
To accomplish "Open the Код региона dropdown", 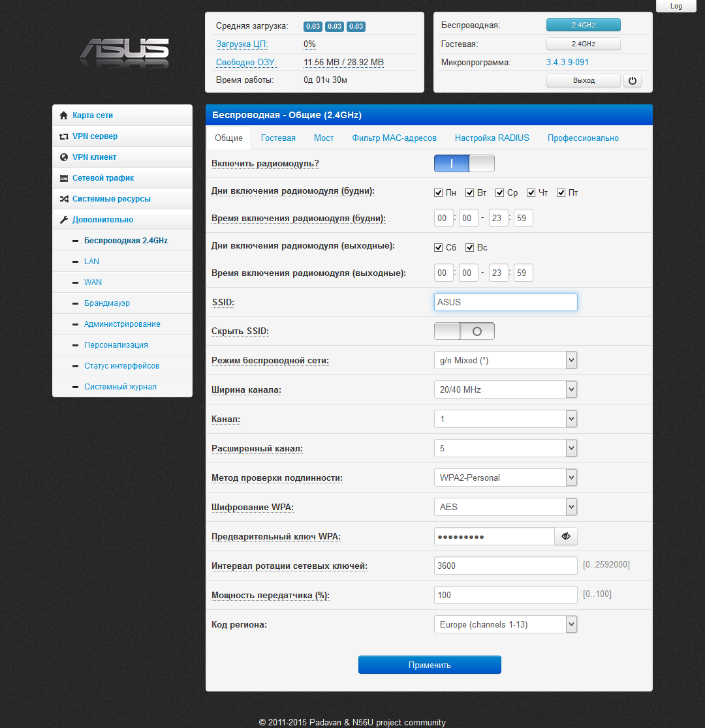I will pyautogui.click(x=506, y=624).
